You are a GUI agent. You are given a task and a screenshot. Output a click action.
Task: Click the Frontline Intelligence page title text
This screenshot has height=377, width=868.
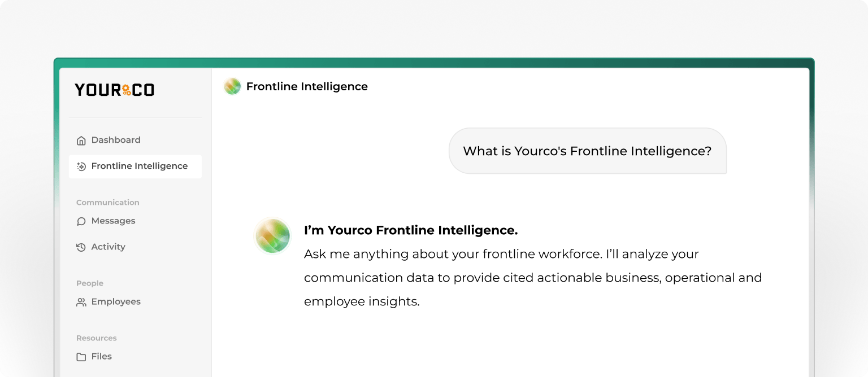click(x=307, y=86)
